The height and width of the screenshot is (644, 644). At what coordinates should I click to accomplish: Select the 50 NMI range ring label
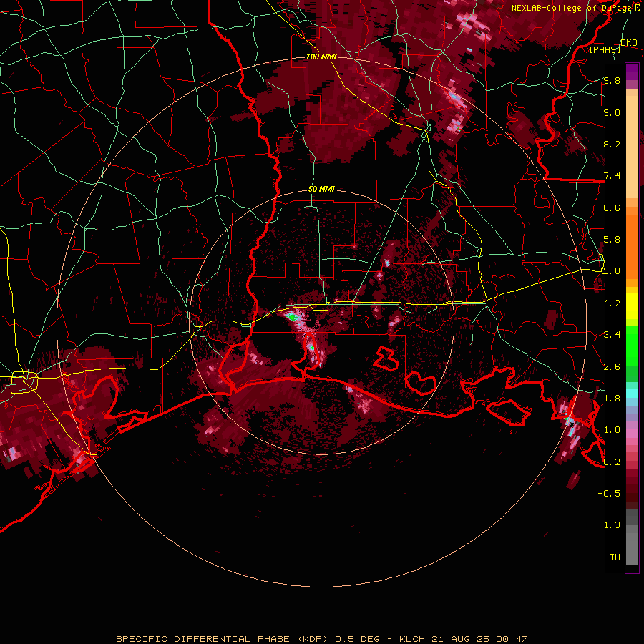(x=321, y=189)
